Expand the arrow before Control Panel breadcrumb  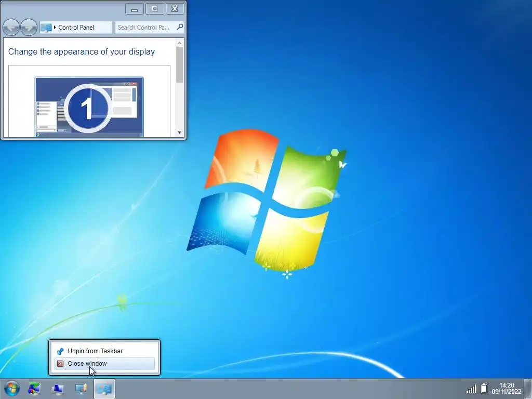55,28
